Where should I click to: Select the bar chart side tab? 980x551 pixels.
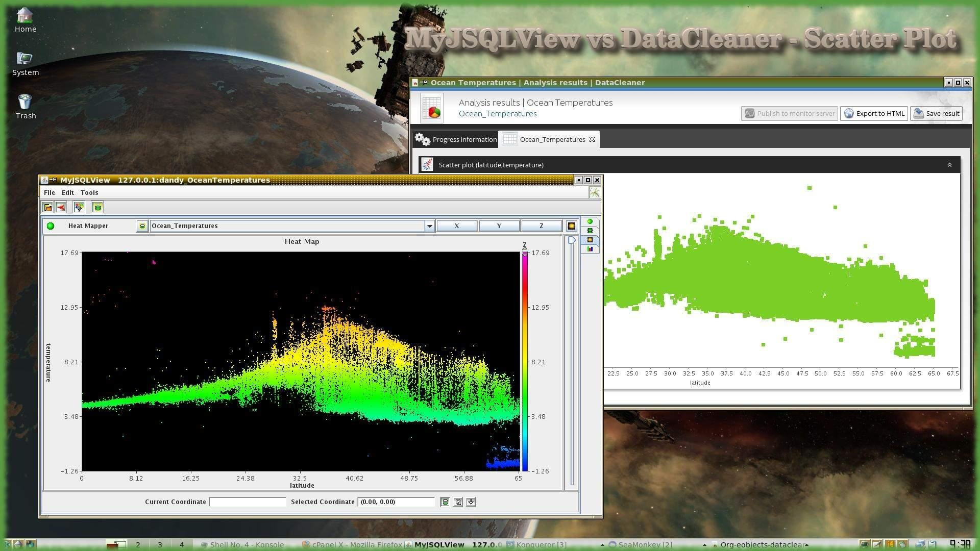(x=590, y=249)
